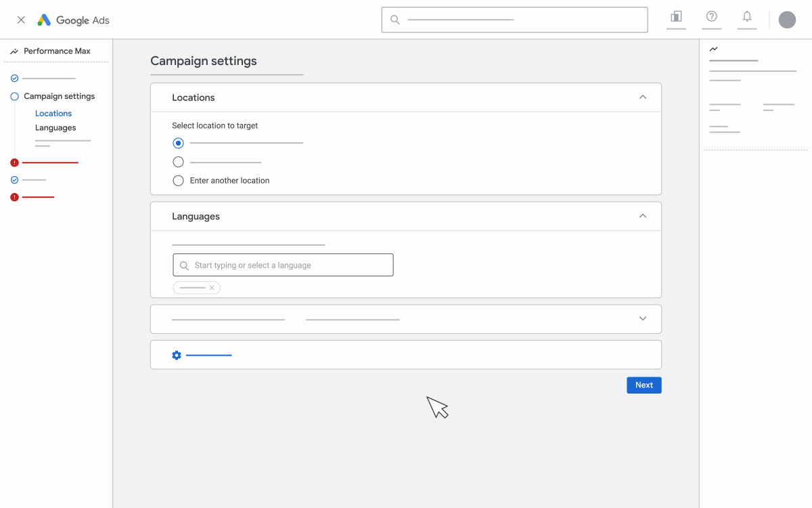Collapse the Languages section chevron
812x508 pixels.
coord(643,216)
